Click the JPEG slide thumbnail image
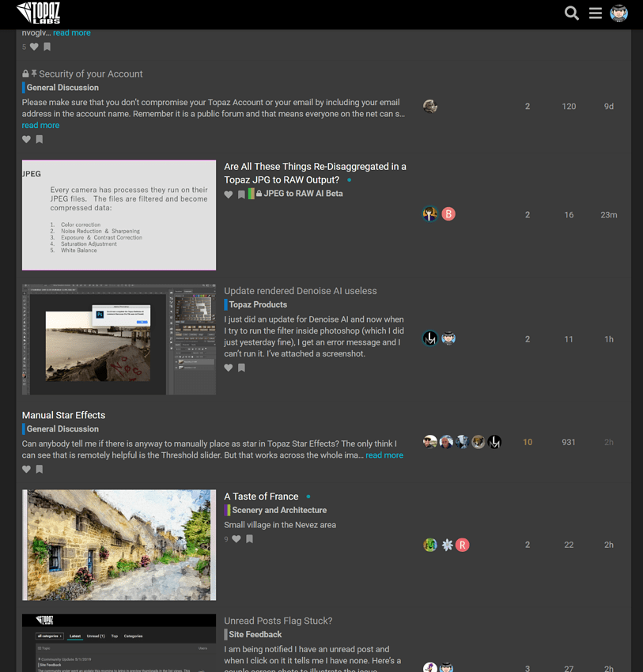643x672 pixels. pyautogui.click(x=119, y=215)
